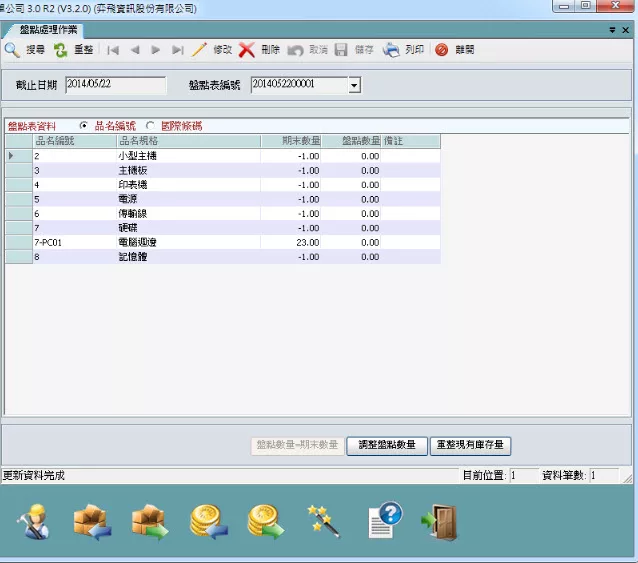
Task: Click the 刪除 (Delete) red X icon
Action: pyautogui.click(x=247, y=49)
